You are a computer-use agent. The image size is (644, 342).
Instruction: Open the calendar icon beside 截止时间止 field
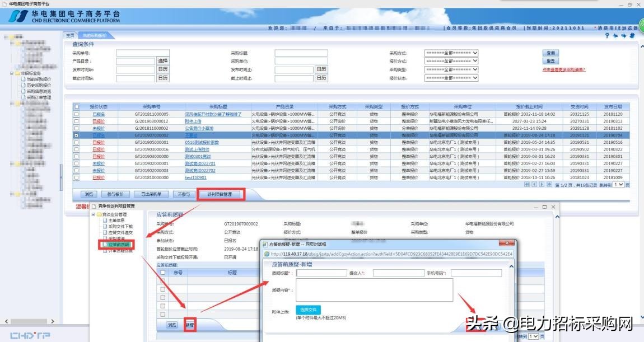tap(321, 78)
